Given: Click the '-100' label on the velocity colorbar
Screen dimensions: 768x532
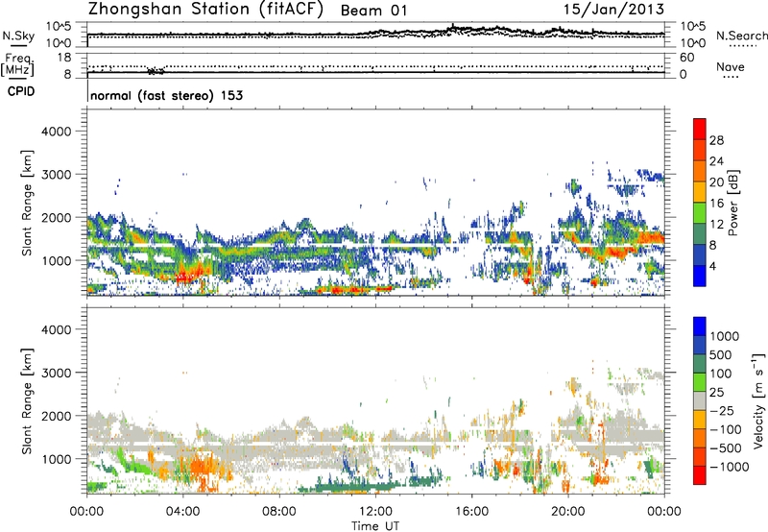Looking at the screenshot, I should point(726,429).
